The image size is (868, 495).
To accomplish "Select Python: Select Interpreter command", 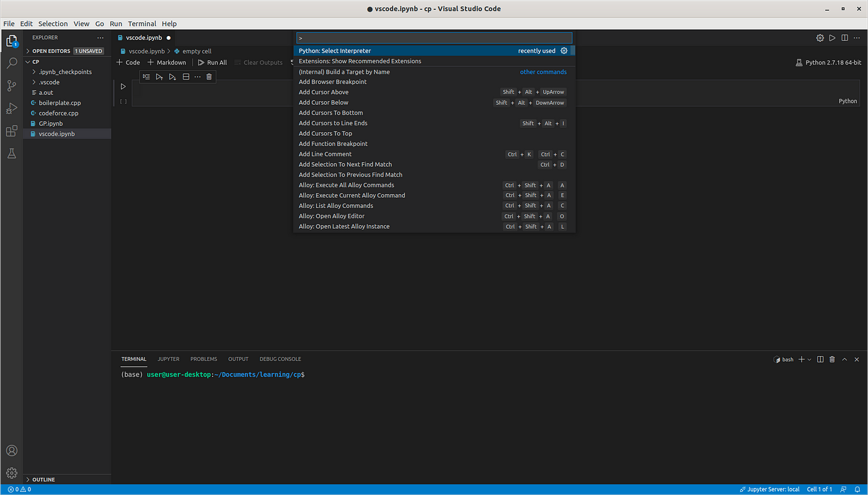I will 434,51.
